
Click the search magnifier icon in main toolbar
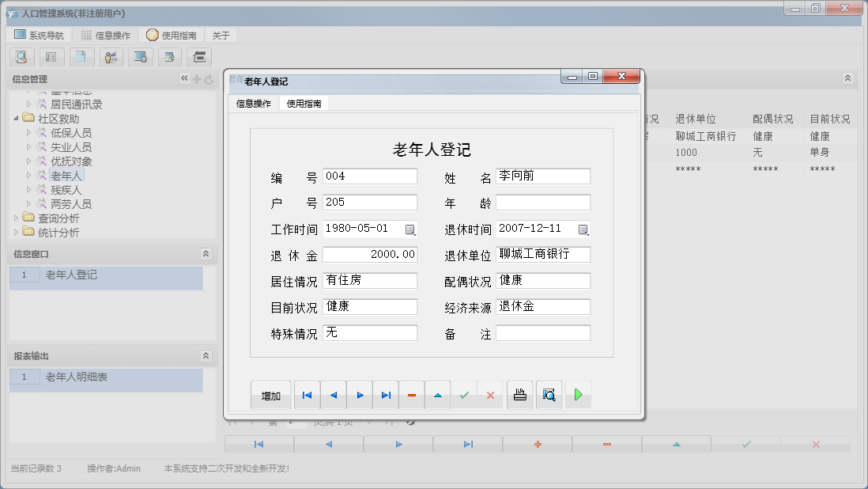[21, 57]
